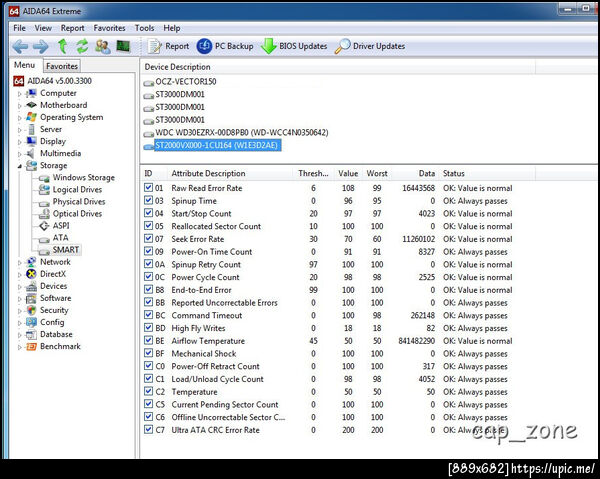
Task: Select AIDA64 v5.00.3300 root node
Action: pyautogui.click(x=59, y=81)
